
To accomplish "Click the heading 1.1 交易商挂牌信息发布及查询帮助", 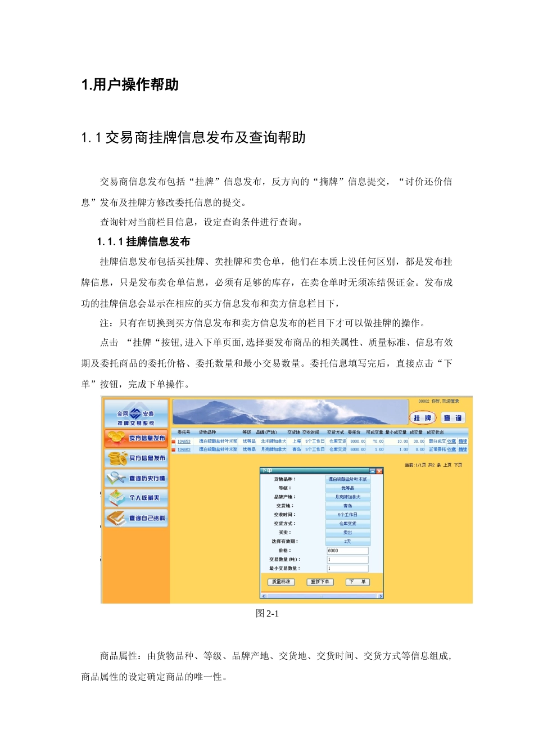I will pyautogui.click(x=193, y=138).
